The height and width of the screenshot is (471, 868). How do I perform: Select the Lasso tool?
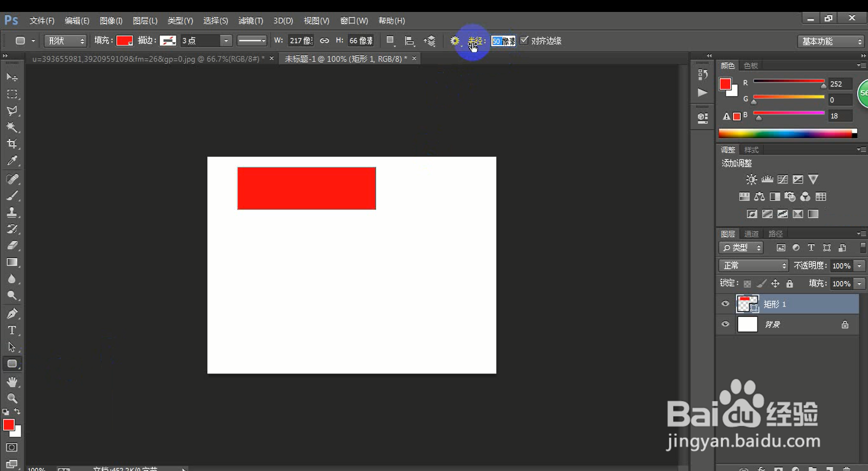(12, 111)
